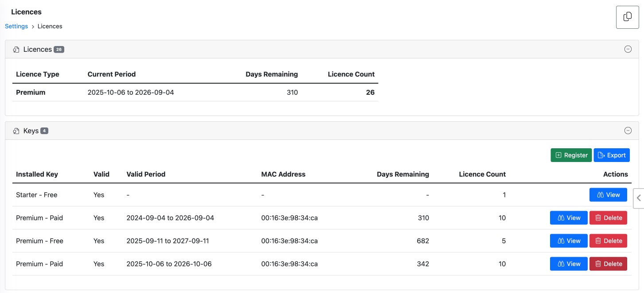
Task: Click the file-export icon inside the Export button
Action: pos(601,155)
